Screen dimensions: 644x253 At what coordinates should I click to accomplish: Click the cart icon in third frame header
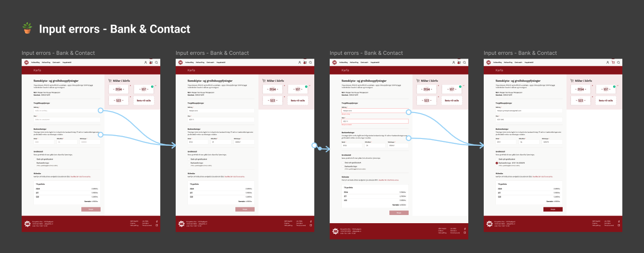coord(459,63)
